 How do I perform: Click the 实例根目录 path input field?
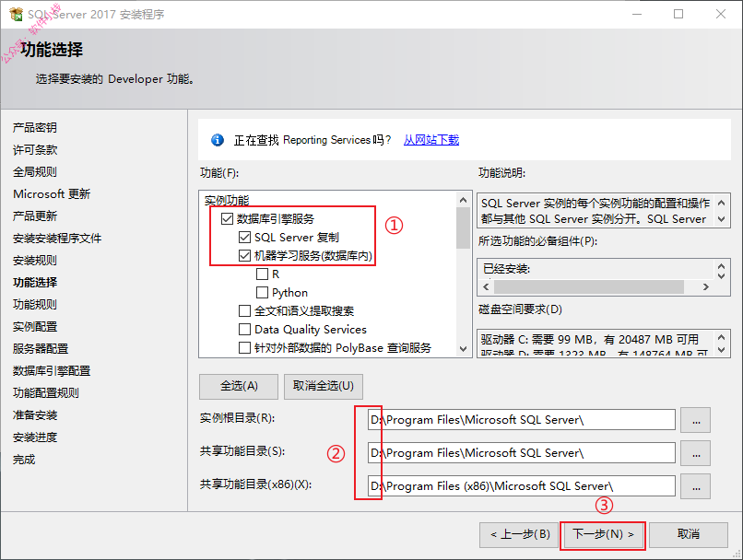coord(521,420)
